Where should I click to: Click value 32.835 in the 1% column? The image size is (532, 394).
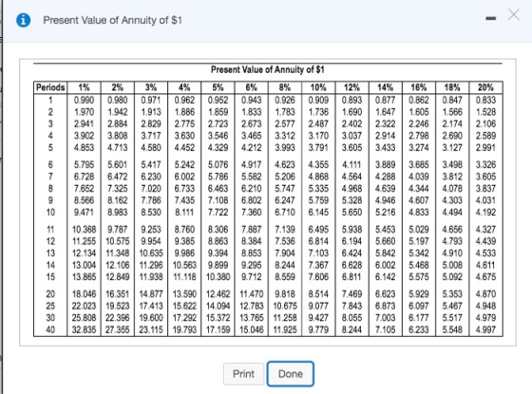(85, 329)
